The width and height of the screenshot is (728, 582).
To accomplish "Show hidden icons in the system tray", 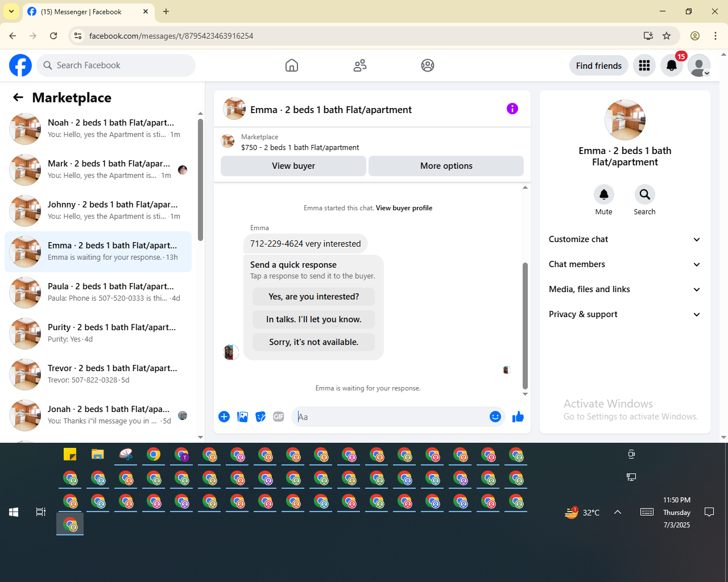I will point(618,512).
